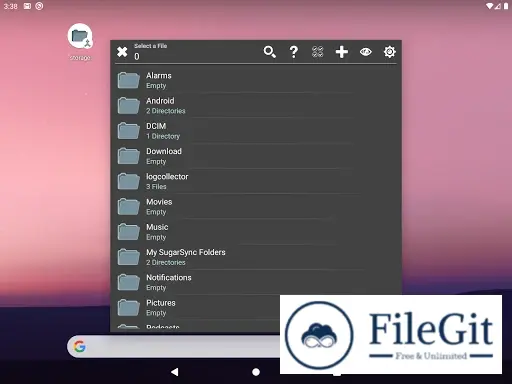
Task: Close the Select a File dialog
Action: (122, 52)
